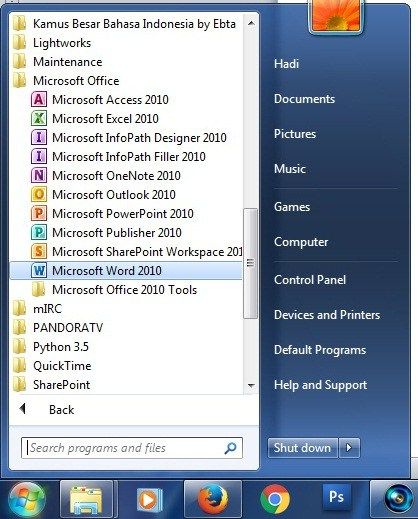Viewport: 418px width, 519px height.
Task: Open Help and Support
Action: (x=320, y=385)
